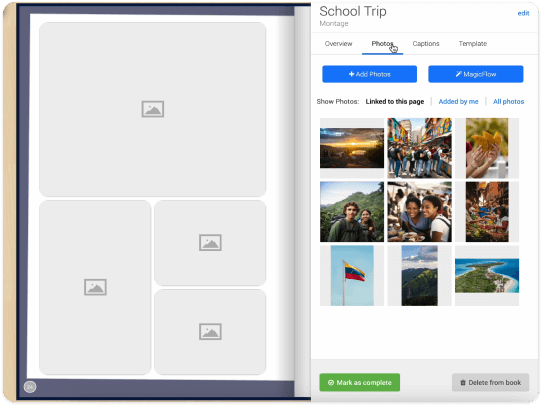Select the colorful street crowd photo

419,148
